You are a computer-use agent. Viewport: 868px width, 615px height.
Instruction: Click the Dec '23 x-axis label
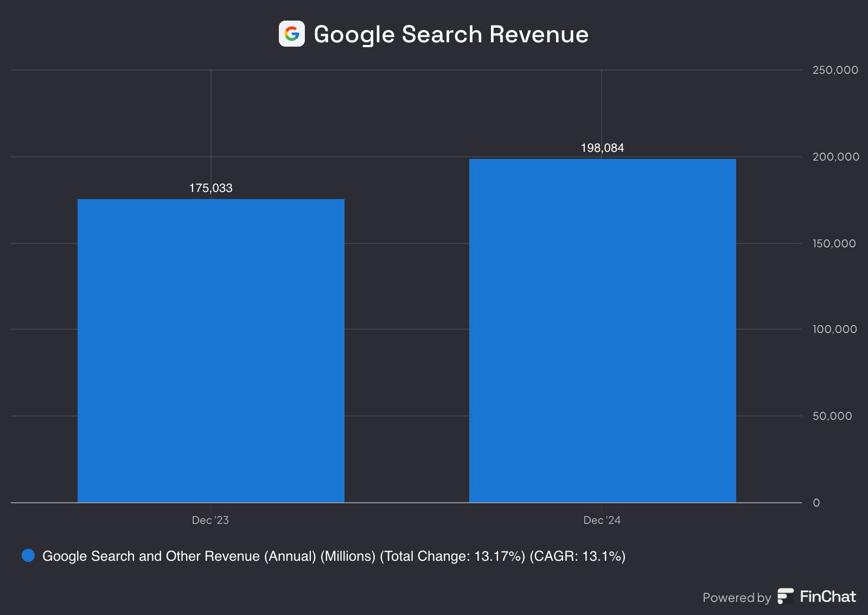click(x=210, y=520)
